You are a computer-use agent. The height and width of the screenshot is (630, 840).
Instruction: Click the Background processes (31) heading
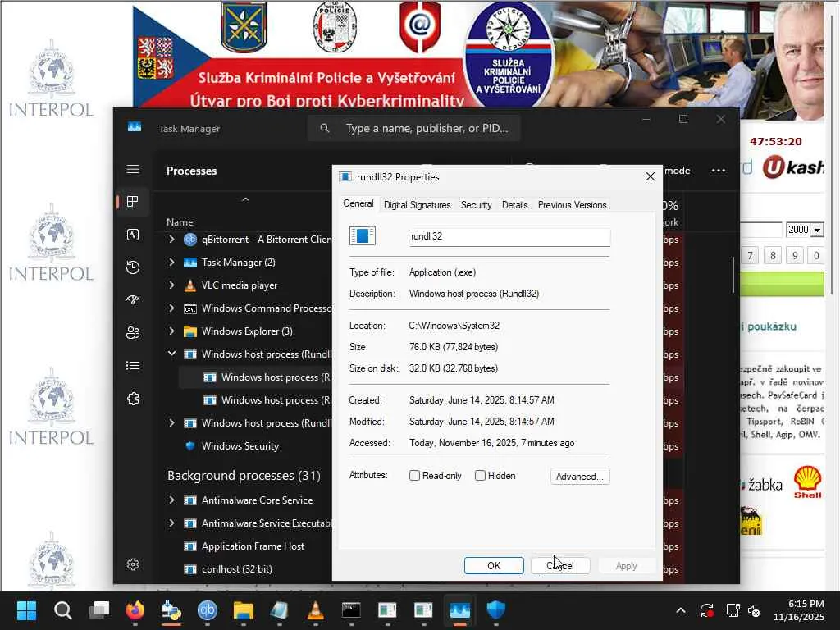(x=244, y=475)
